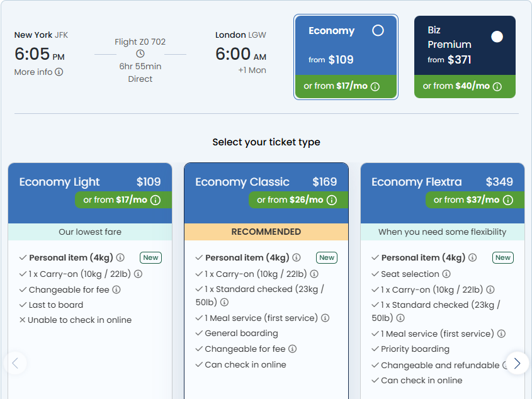Show Meal service info in Economy Classic

pos(325,318)
